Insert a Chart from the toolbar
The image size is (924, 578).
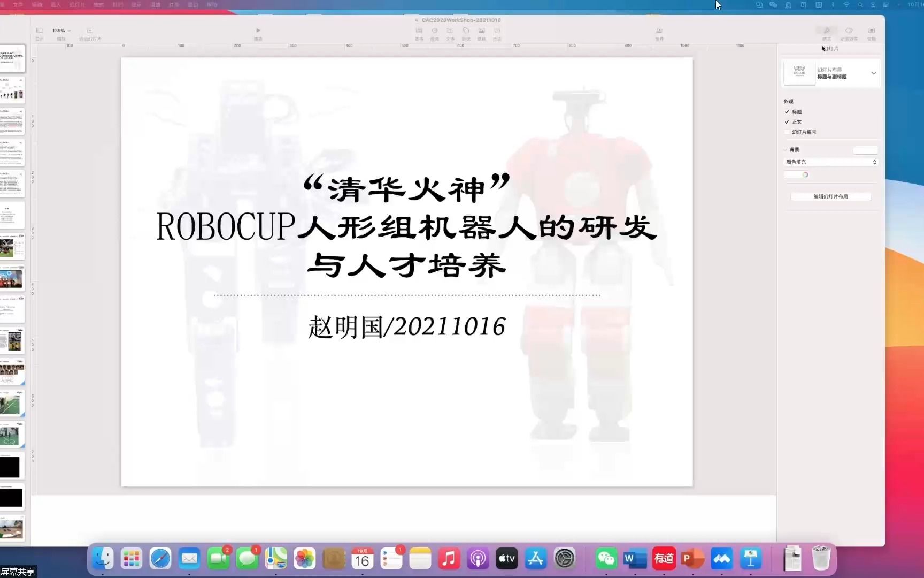click(435, 31)
